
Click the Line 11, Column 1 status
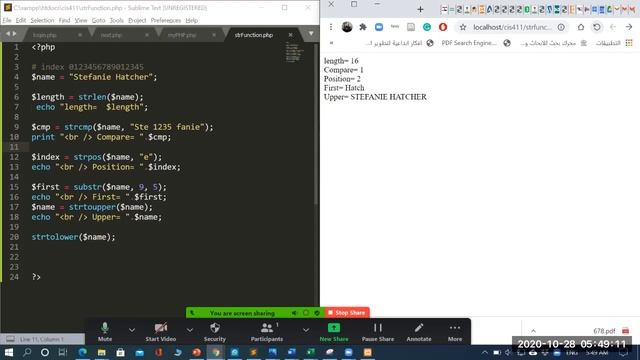click(x=42, y=339)
